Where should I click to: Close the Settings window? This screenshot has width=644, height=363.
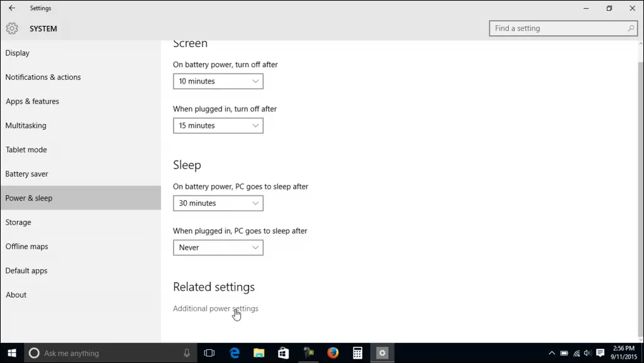pos(633,8)
